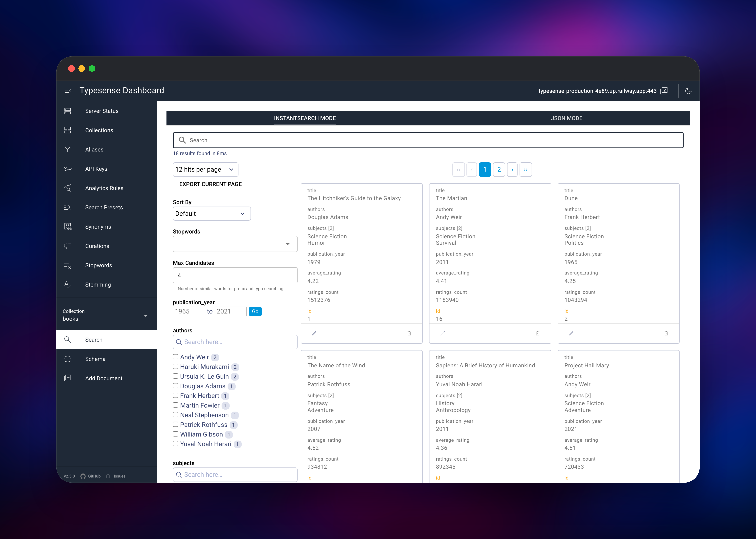Click the publication_year minimum 1965 field

189,311
